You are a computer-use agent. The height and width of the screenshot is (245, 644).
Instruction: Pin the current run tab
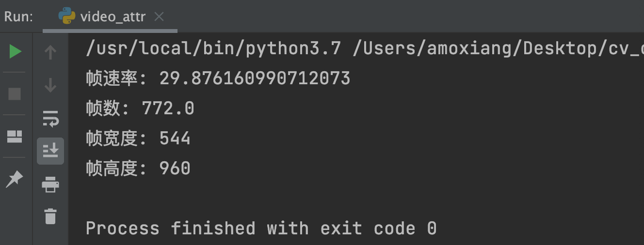pyautogui.click(x=15, y=179)
